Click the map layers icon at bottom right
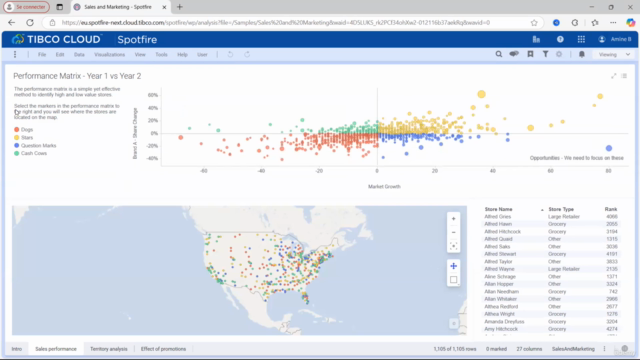The image size is (640, 360). (453, 324)
